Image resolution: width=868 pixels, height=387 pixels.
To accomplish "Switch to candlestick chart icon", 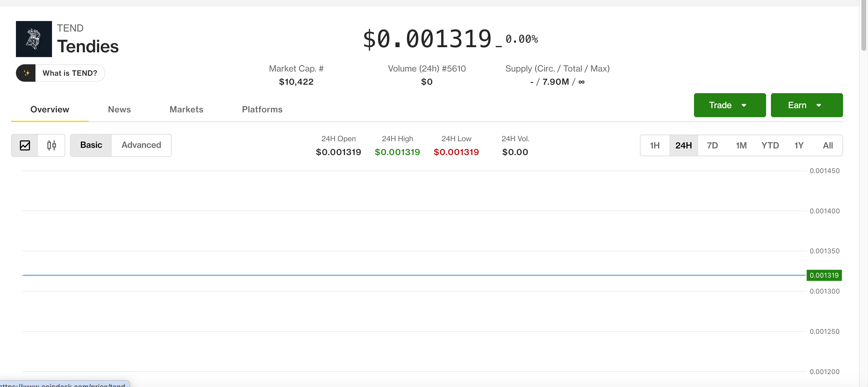I will (52, 145).
